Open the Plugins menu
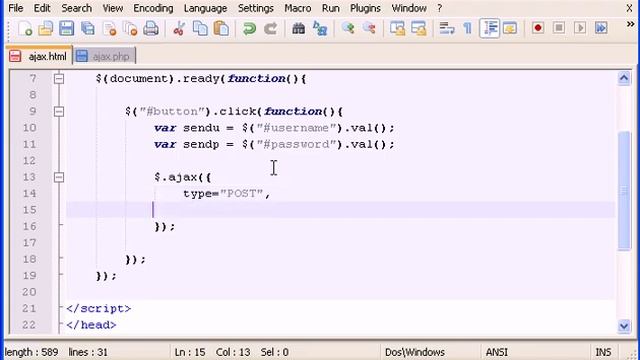The height and width of the screenshot is (360, 640). 365,8
